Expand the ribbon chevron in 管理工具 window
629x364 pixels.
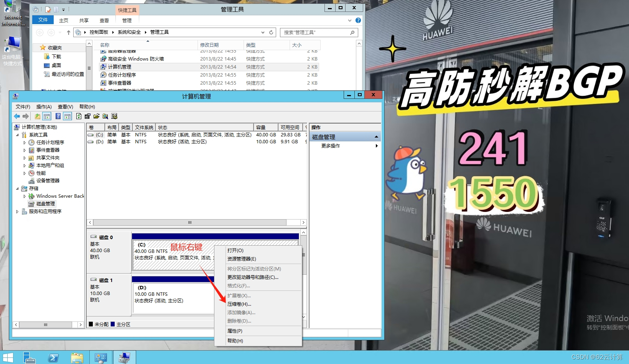[349, 20]
